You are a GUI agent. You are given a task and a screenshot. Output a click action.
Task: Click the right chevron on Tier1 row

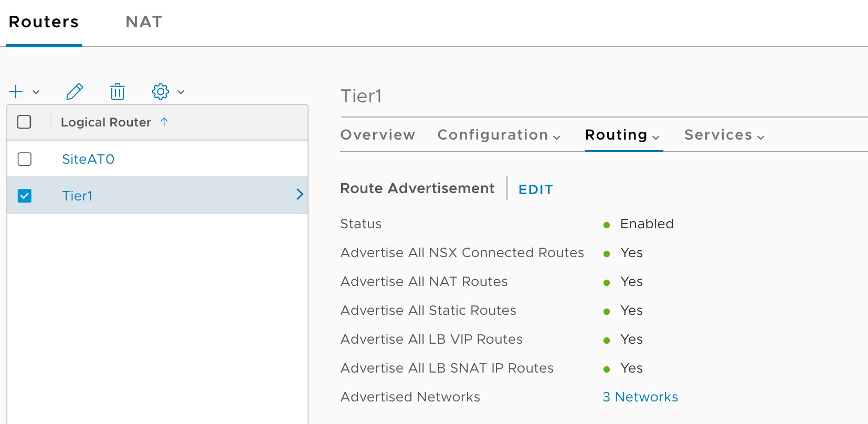tap(300, 195)
